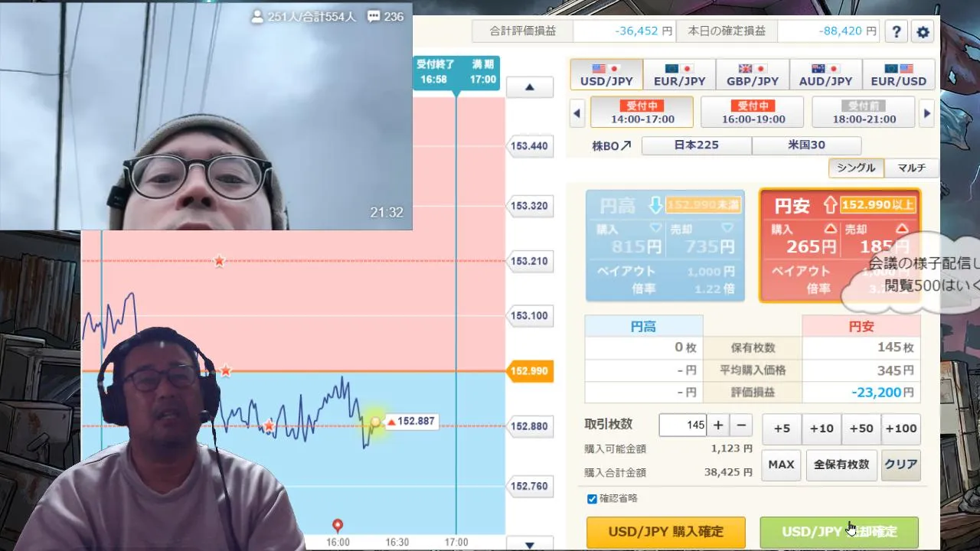Select the USD/JPY currency tab

[606, 75]
